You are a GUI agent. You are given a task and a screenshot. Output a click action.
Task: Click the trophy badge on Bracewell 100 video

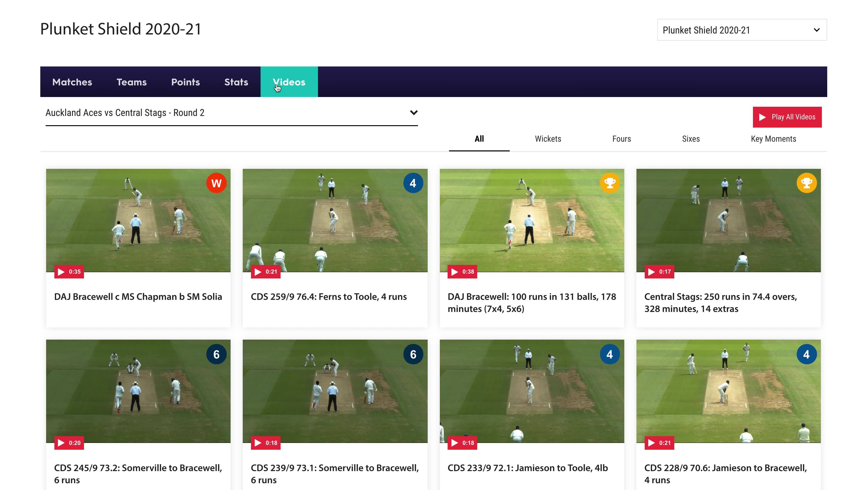click(609, 183)
